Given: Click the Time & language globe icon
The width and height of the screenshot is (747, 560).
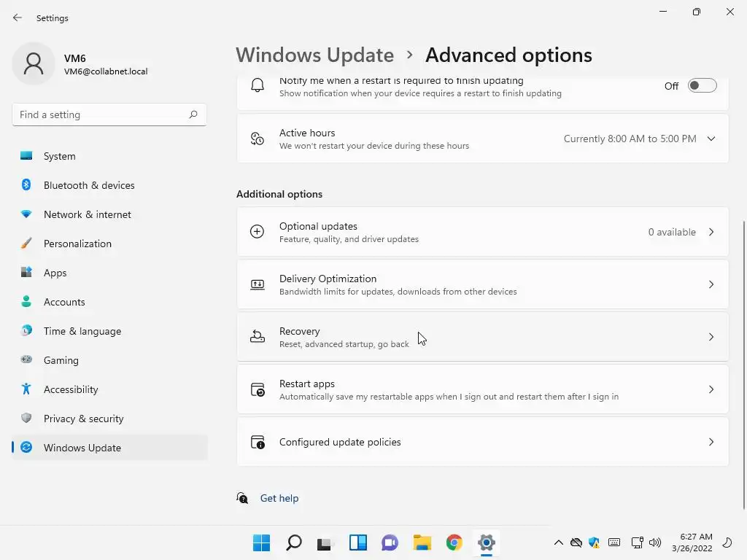Looking at the screenshot, I should pyautogui.click(x=26, y=330).
